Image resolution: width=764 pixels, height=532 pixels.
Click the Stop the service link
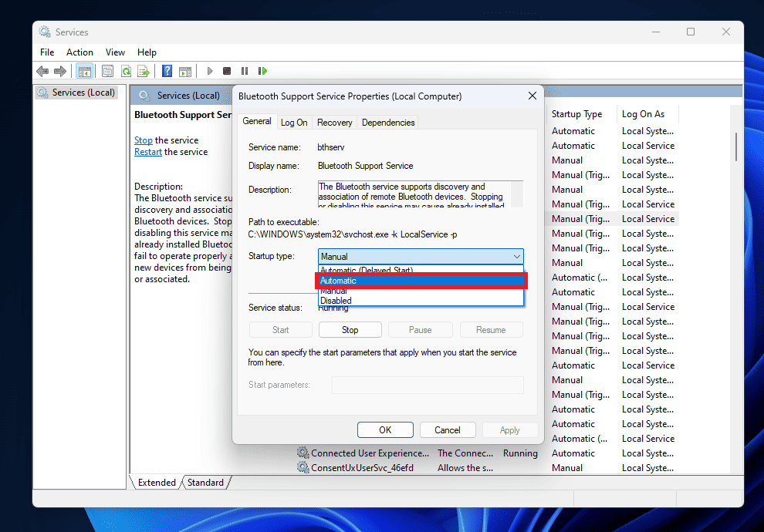144,140
